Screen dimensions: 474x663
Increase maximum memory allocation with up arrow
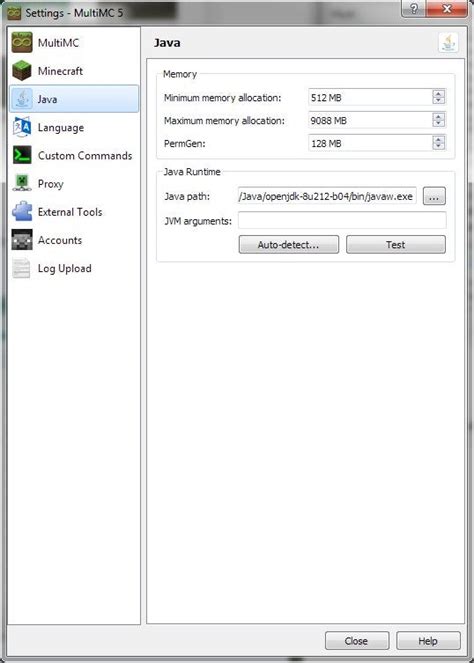[439, 117]
